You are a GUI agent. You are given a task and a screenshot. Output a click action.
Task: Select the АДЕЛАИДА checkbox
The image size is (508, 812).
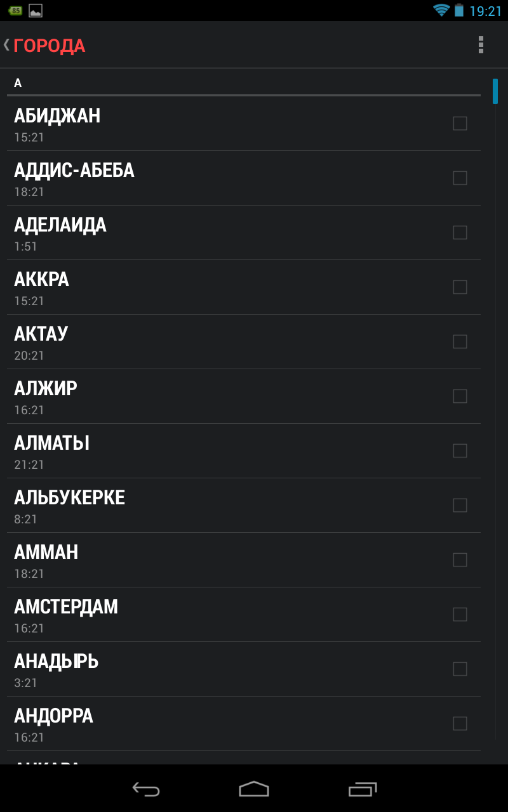(x=460, y=233)
